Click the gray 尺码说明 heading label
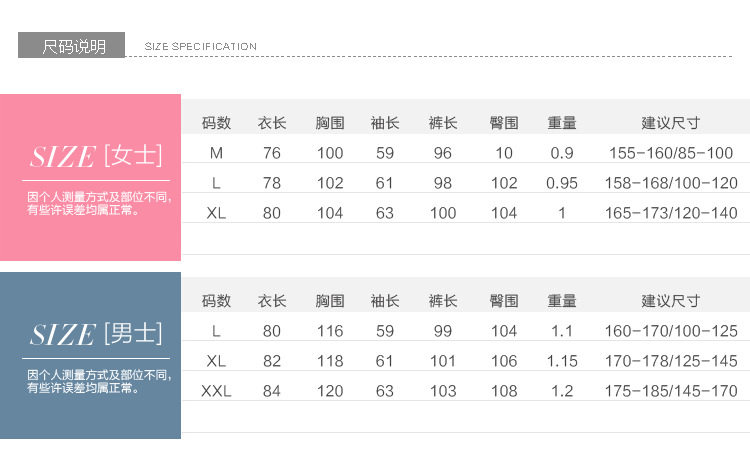Image resolution: width=750 pixels, height=474 pixels. pyautogui.click(x=72, y=46)
